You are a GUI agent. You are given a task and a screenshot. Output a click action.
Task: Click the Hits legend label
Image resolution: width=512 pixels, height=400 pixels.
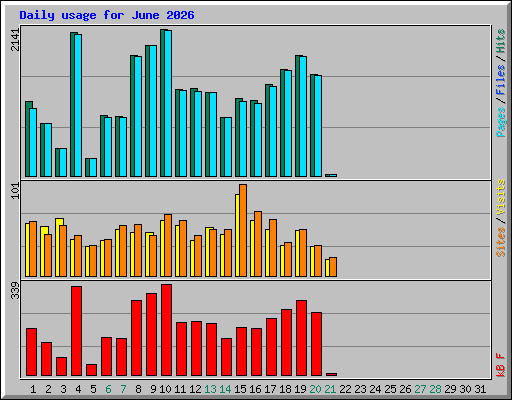[x=500, y=41]
